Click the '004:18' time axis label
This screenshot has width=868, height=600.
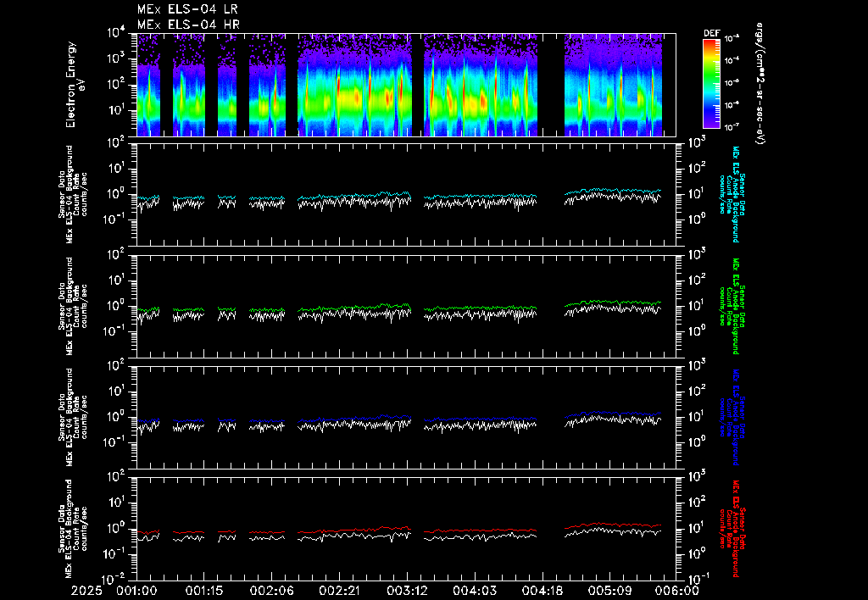(542, 591)
